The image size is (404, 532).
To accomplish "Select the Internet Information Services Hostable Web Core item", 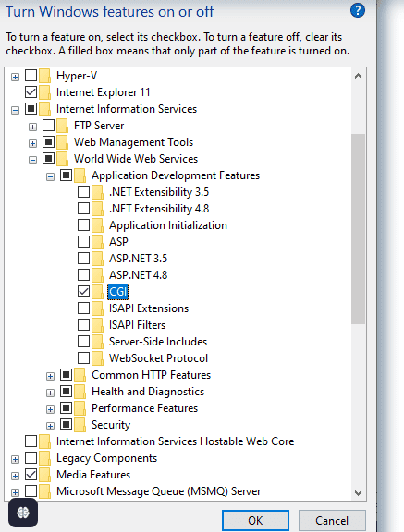I will coord(175,441).
